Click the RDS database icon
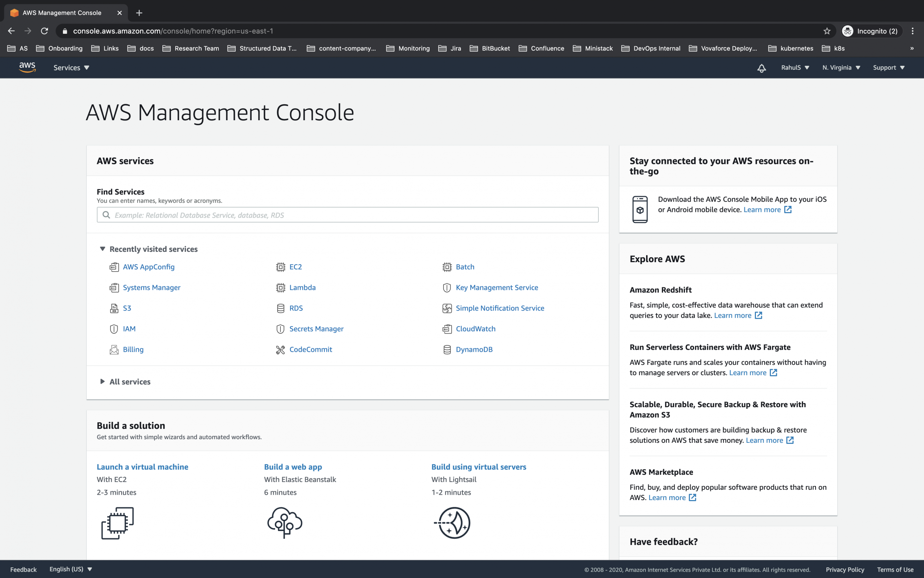 [280, 308]
